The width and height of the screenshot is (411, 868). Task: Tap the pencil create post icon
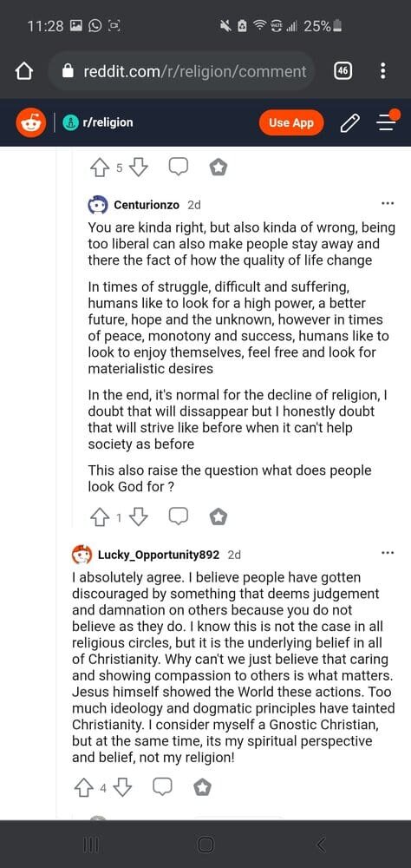click(349, 123)
